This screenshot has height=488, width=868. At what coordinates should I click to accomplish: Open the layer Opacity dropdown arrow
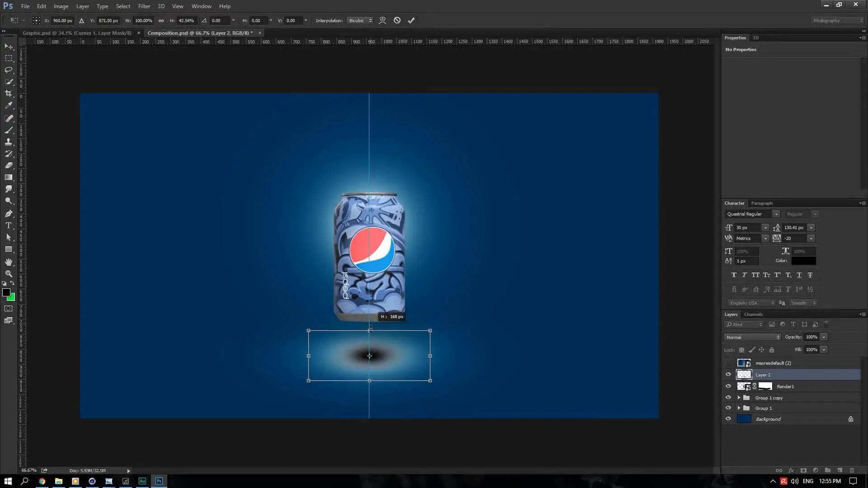[x=824, y=337]
